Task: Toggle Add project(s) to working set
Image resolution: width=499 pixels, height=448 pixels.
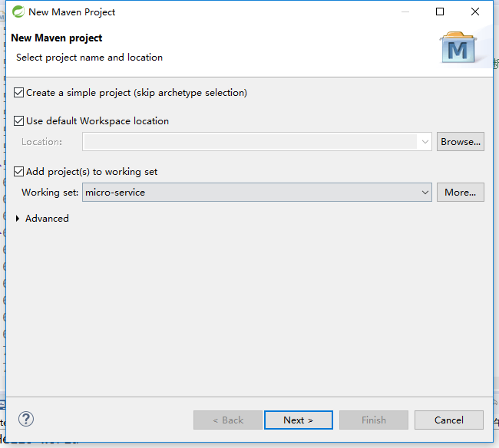Action: tap(19, 172)
